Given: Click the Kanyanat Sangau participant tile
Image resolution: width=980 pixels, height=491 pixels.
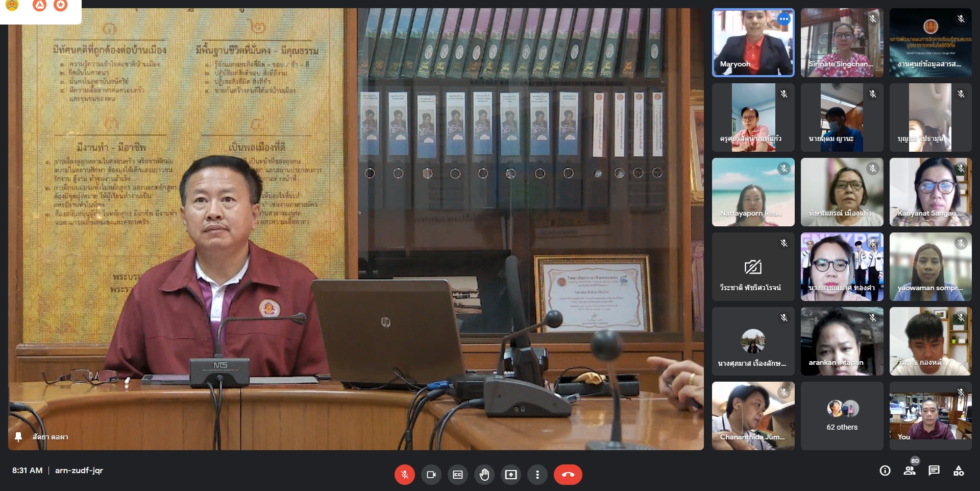Looking at the screenshot, I should pos(930,192).
